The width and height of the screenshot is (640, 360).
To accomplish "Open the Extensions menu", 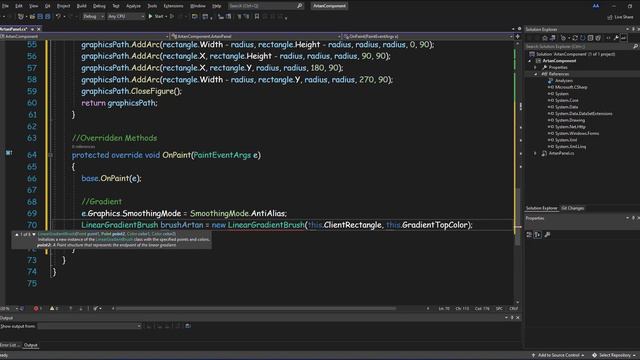I will click(x=173, y=6).
